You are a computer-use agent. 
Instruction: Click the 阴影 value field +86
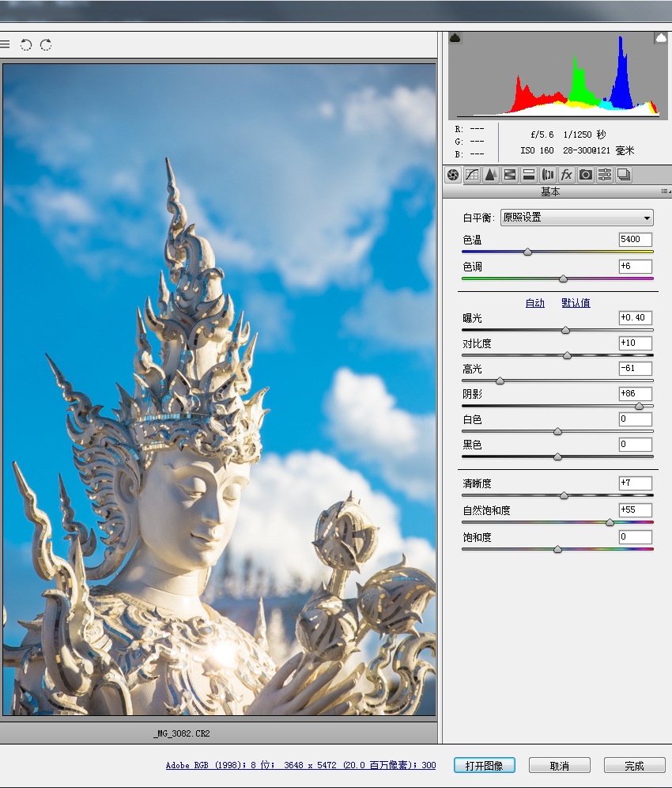pos(636,394)
